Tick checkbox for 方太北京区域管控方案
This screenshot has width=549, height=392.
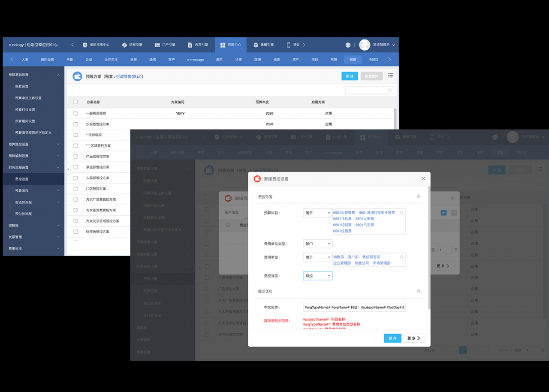[75, 221]
